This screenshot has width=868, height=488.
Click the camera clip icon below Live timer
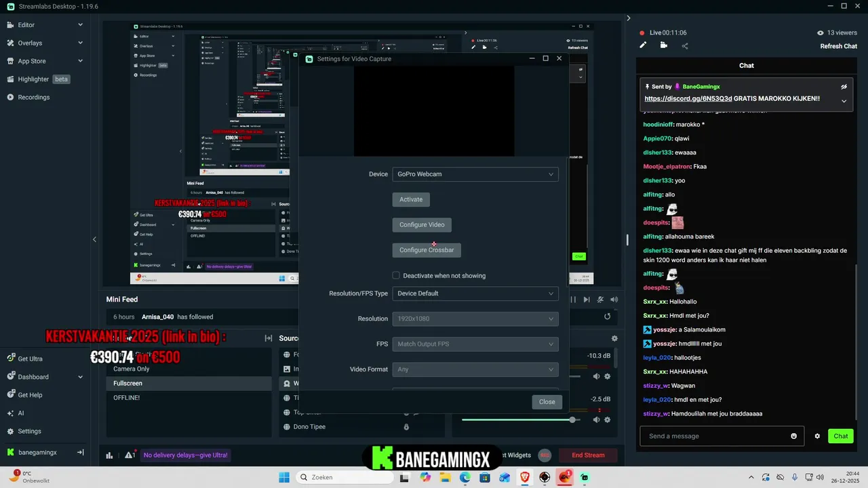coord(663,45)
